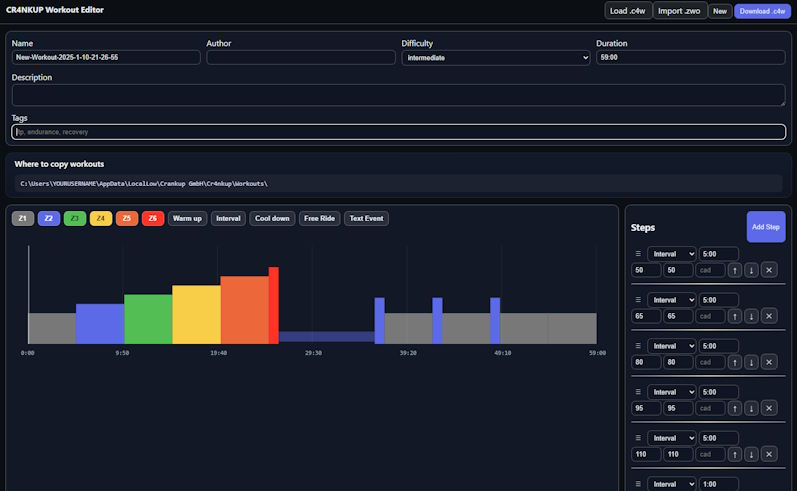Grab drag handle of the 110% step
This screenshot has height=491, width=797.
(x=638, y=438)
